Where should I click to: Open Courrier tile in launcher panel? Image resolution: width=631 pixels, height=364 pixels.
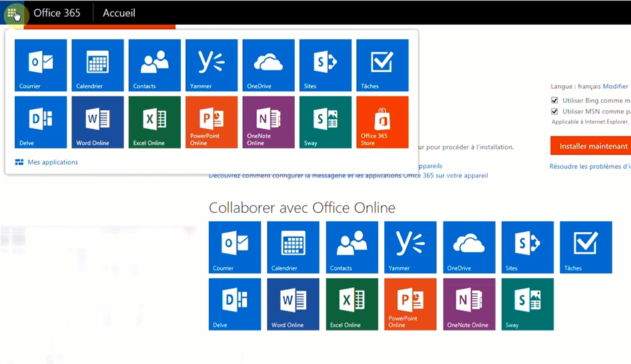41,65
